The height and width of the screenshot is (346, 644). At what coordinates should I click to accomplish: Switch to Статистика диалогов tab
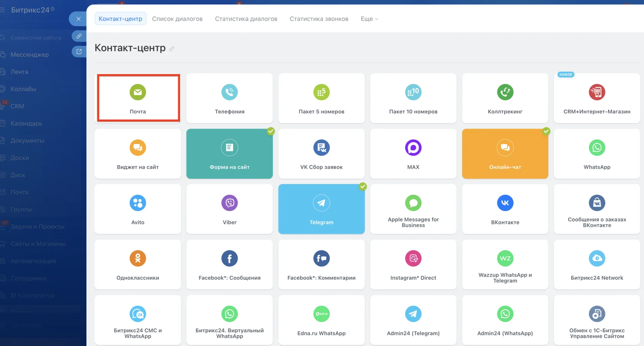[246, 19]
